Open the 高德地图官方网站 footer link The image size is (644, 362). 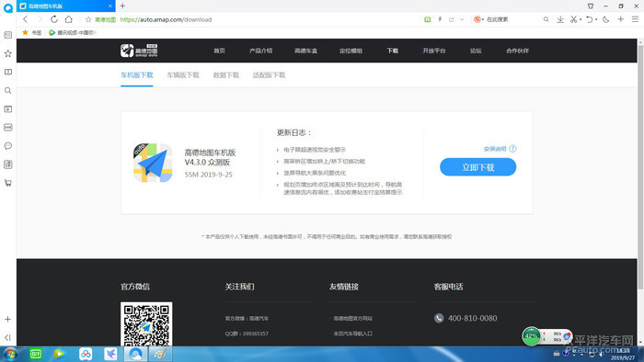click(x=352, y=318)
